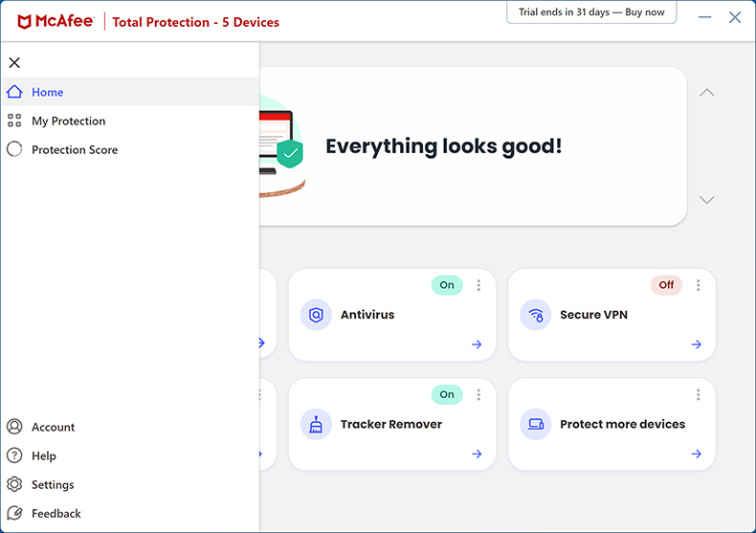The image size is (756, 533).
Task: Click the McAfee shield logo
Action: coord(24,22)
